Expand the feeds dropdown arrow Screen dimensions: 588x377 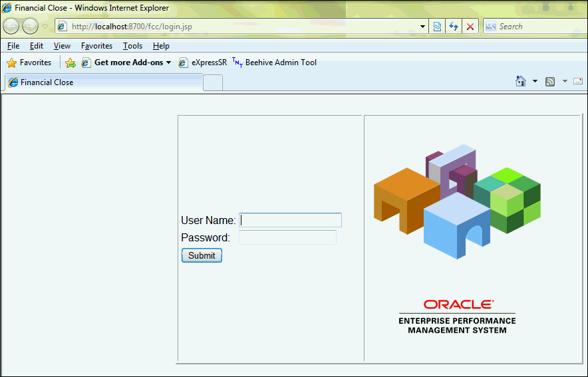[565, 81]
